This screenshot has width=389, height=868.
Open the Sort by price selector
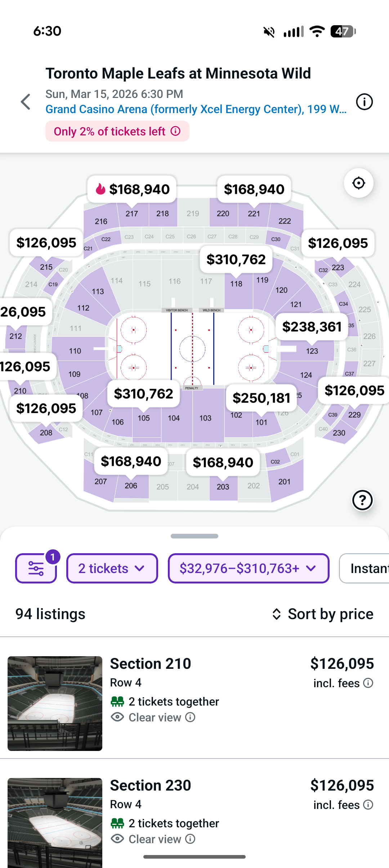(x=323, y=614)
